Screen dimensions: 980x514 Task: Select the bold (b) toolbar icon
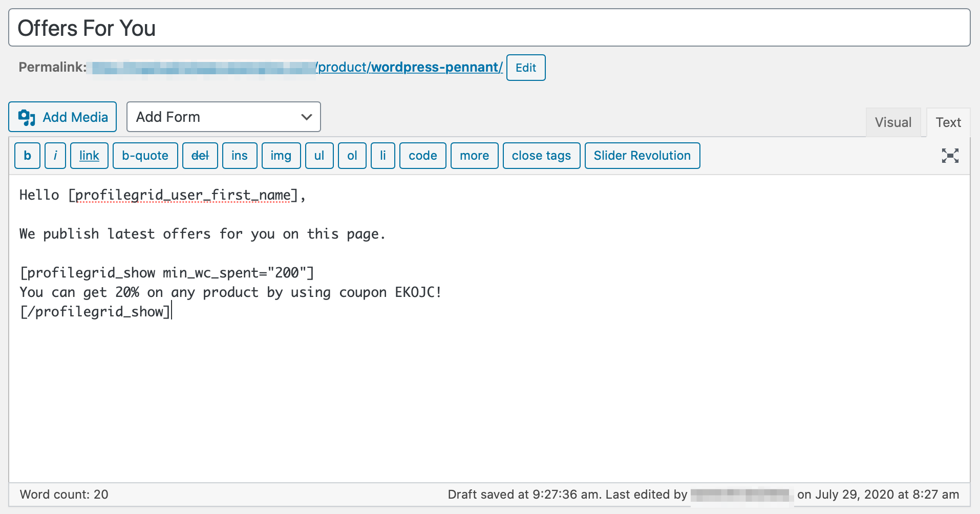coord(27,155)
